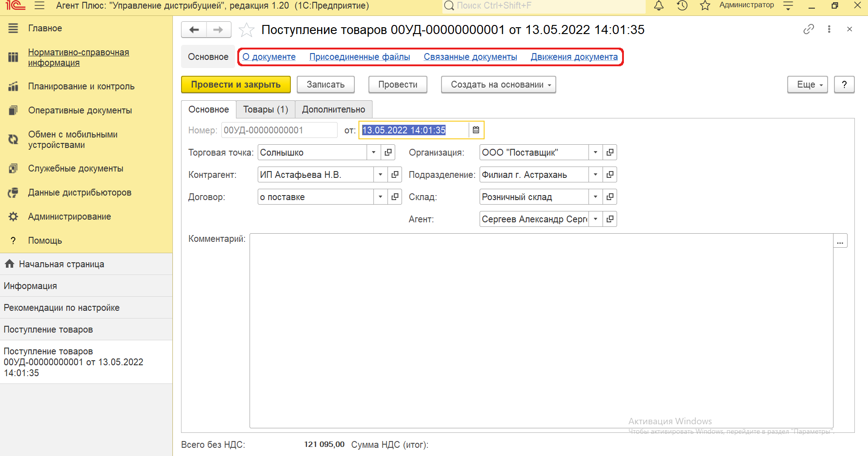Open help with ? button
Screen dimensions: 868x456
(x=844, y=84)
